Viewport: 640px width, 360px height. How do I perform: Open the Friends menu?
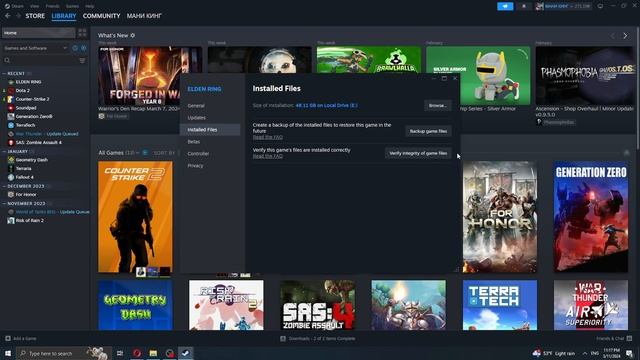(x=52, y=6)
